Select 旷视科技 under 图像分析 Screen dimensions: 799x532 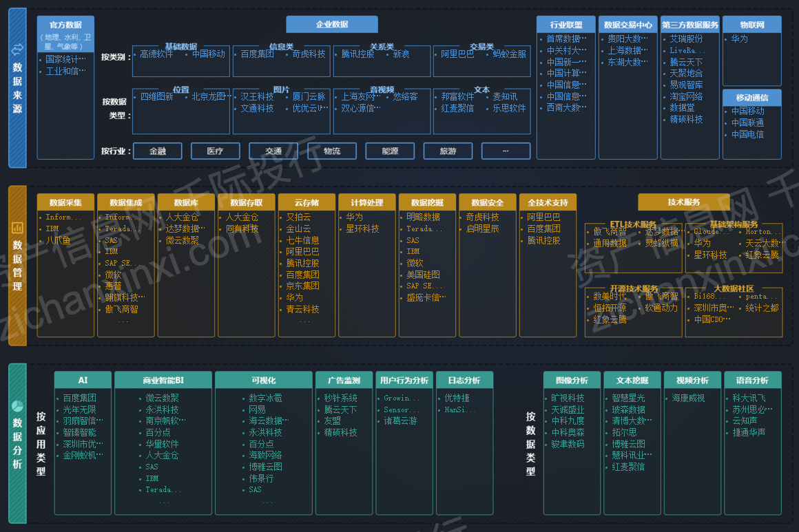click(568, 398)
